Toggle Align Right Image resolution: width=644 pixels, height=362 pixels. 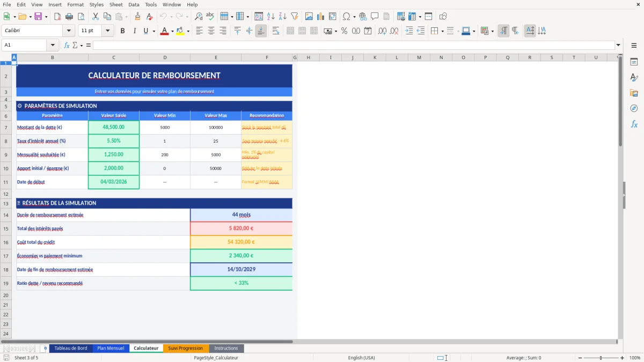point(223,31)
